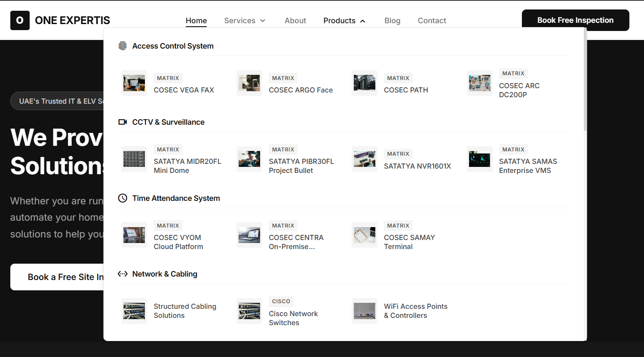Click the dropdown panel's vertical scrollbar
644x357 pixels.
click(585, 80)
